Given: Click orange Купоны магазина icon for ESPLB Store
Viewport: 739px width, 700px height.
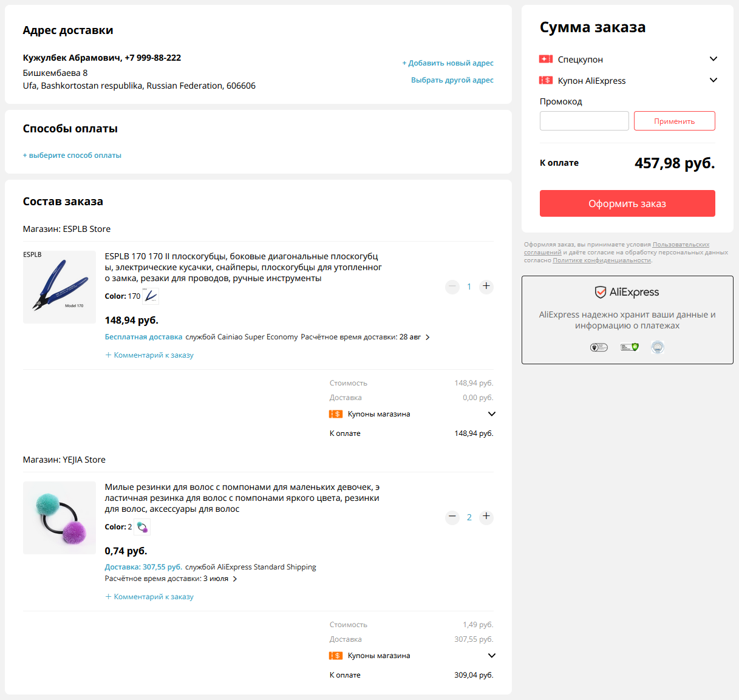Looking at the screenshot, I should point(336,414).
